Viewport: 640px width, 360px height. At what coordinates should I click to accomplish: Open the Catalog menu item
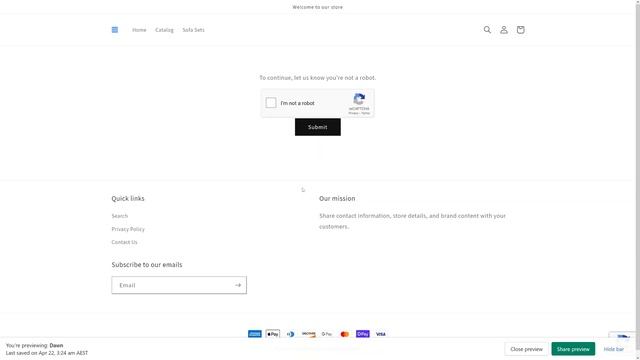[164, 30]
